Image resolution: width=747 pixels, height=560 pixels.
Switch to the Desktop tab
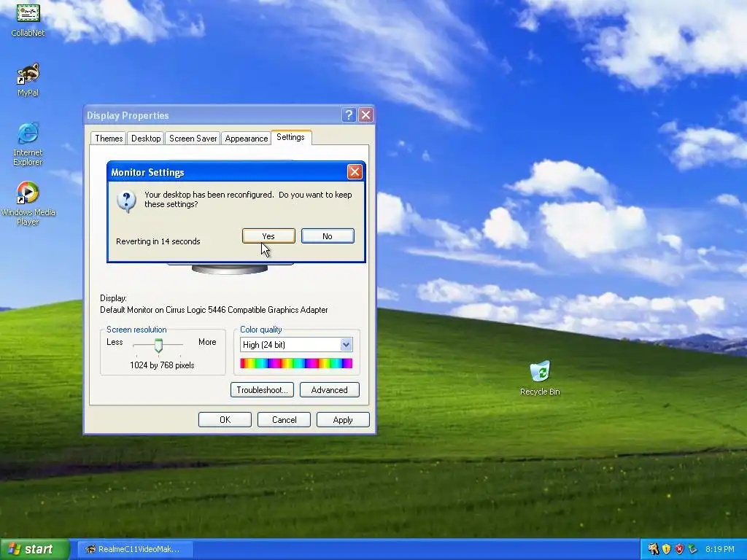[146, 138]
